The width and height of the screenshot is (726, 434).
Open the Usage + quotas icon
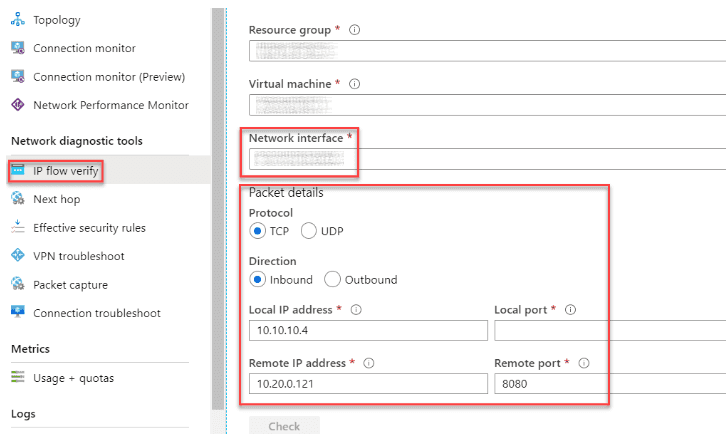point(18,377)
